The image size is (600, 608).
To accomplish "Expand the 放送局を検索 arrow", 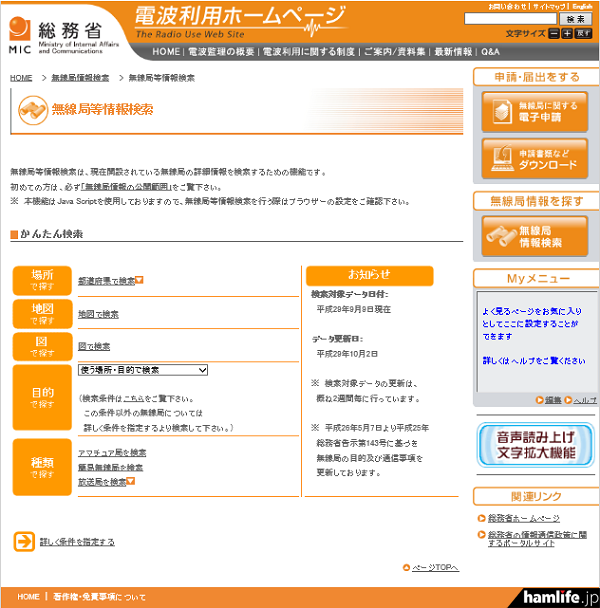I will [131, 482].
